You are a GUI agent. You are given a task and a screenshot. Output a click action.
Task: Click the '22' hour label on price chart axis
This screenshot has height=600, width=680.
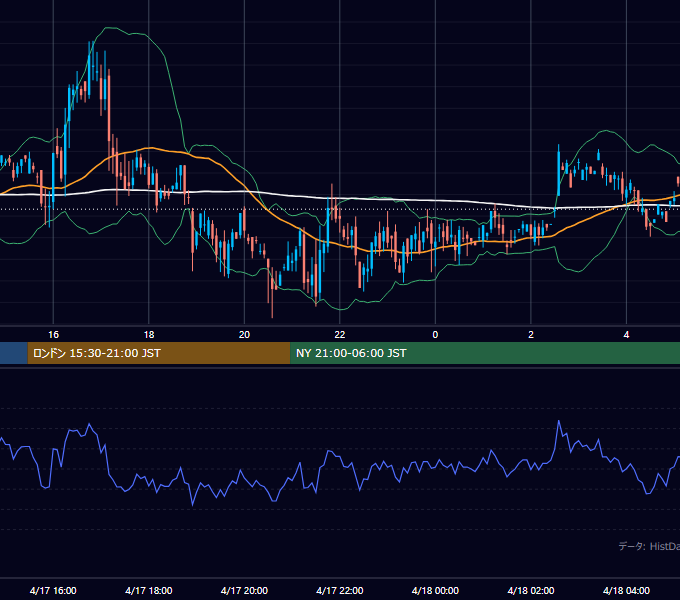(340, 335)
